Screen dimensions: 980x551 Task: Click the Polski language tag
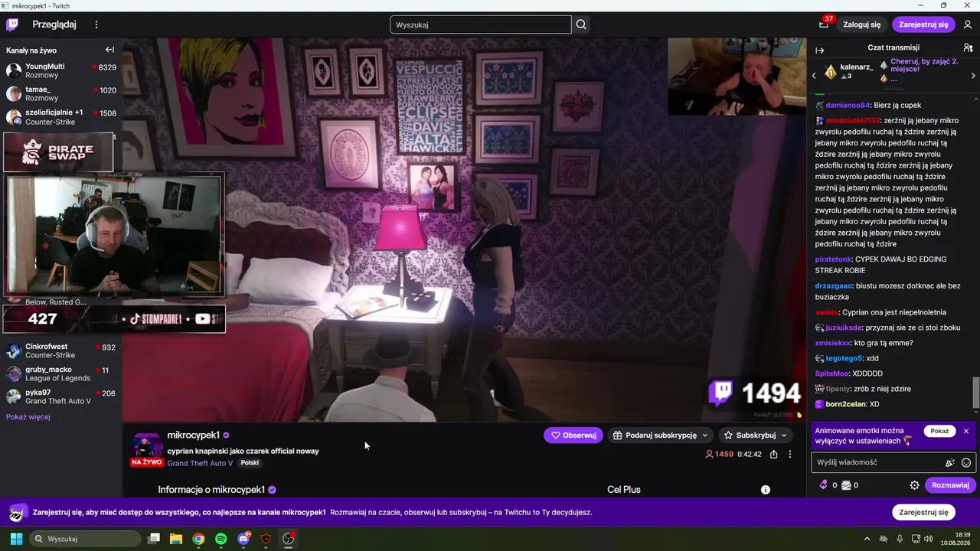point(250,463)
